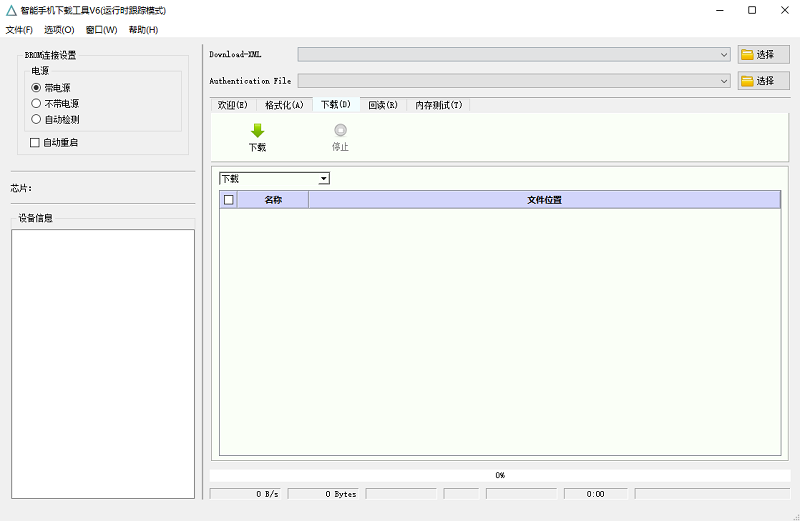Close the download tool window
This screenshot has width=800, height=521.
click(x=785, y=10)
